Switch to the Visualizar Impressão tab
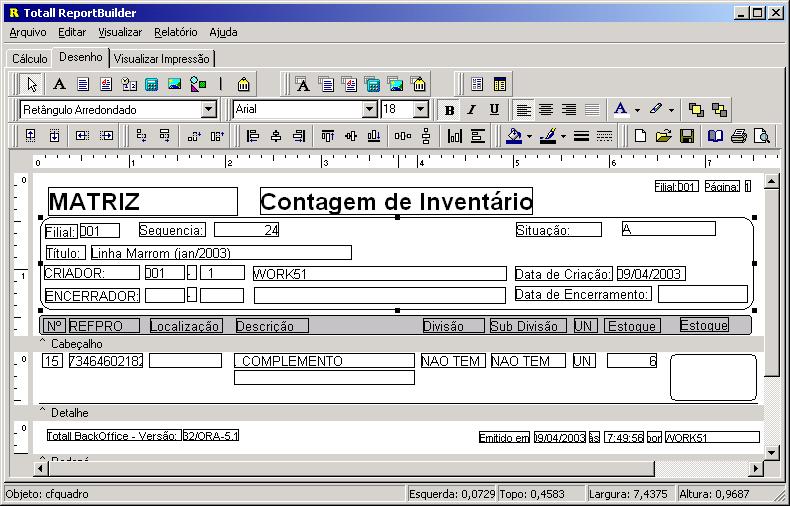 pyautogui.click(x=163, y=59)
